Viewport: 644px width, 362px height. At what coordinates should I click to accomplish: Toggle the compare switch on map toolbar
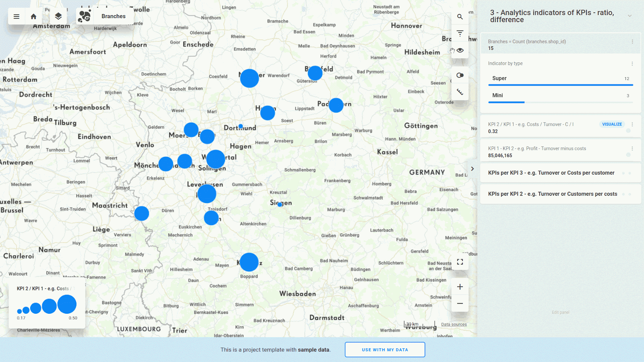coord(460,75)
